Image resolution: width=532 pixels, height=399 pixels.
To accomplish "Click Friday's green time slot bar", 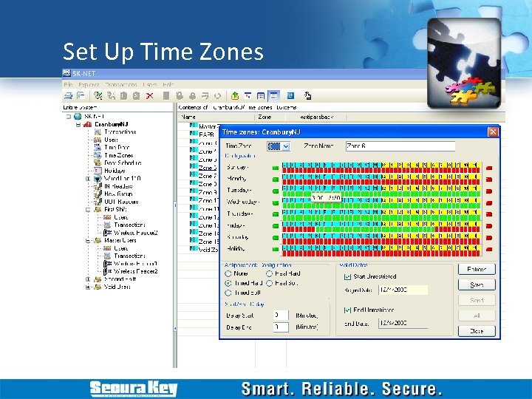I will pyautogui.click(x=375, y=230).
